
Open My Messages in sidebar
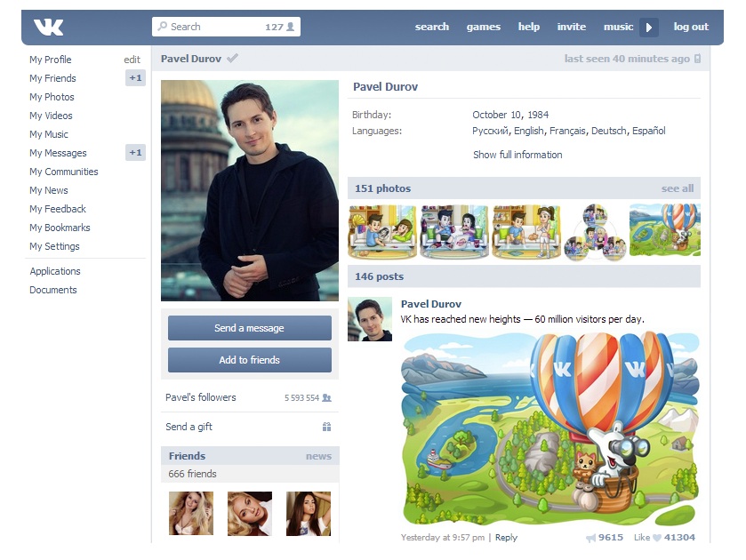click(58, 153)
